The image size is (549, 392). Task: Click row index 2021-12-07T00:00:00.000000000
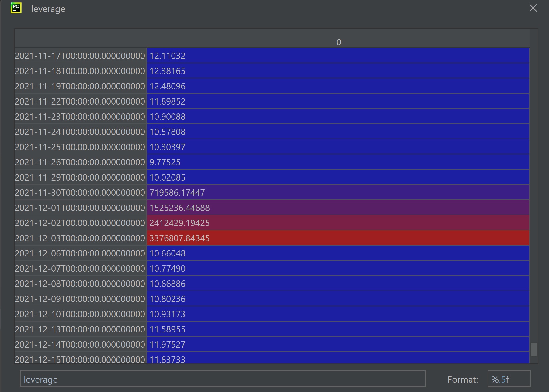tap(80, 268)
